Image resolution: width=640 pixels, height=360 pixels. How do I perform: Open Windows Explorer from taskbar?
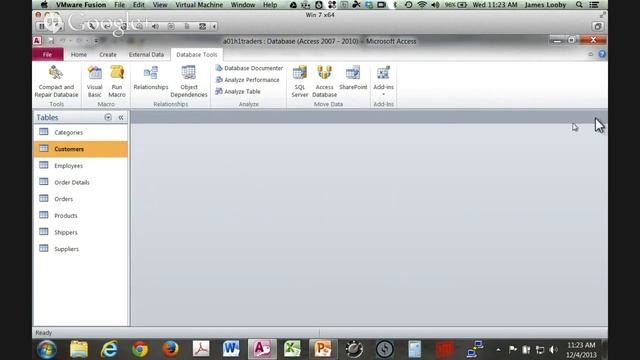point(79,349)
